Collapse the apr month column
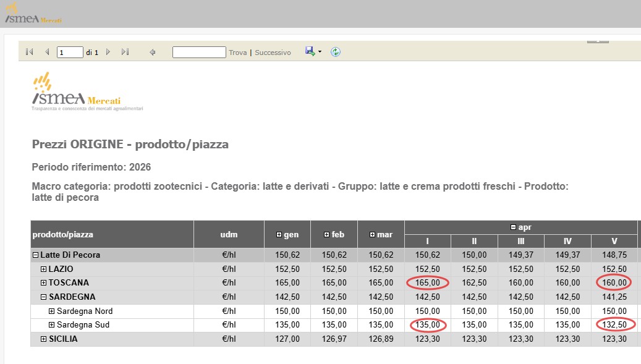The height and width of the screenshot is (364, 641). point(513,227)
